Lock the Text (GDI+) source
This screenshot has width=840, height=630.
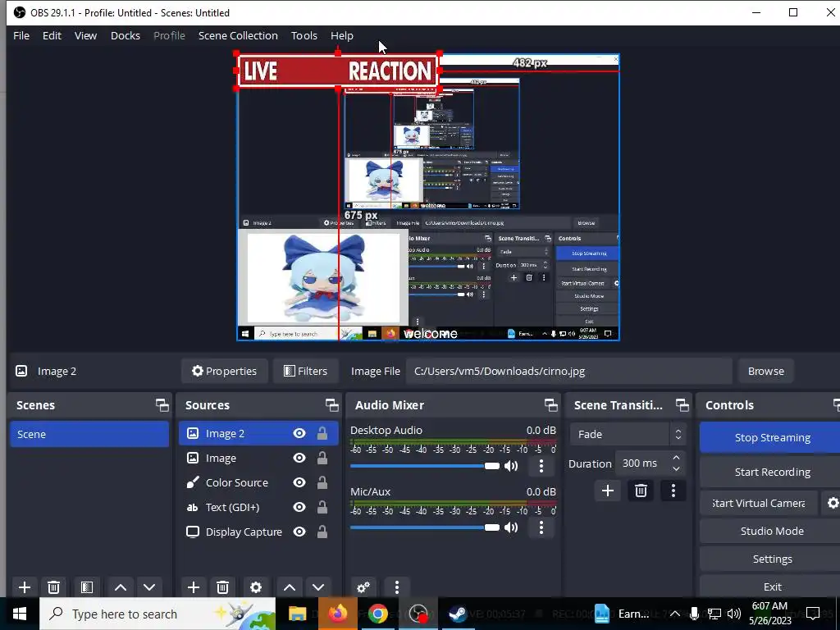click(x=322, y=507)
